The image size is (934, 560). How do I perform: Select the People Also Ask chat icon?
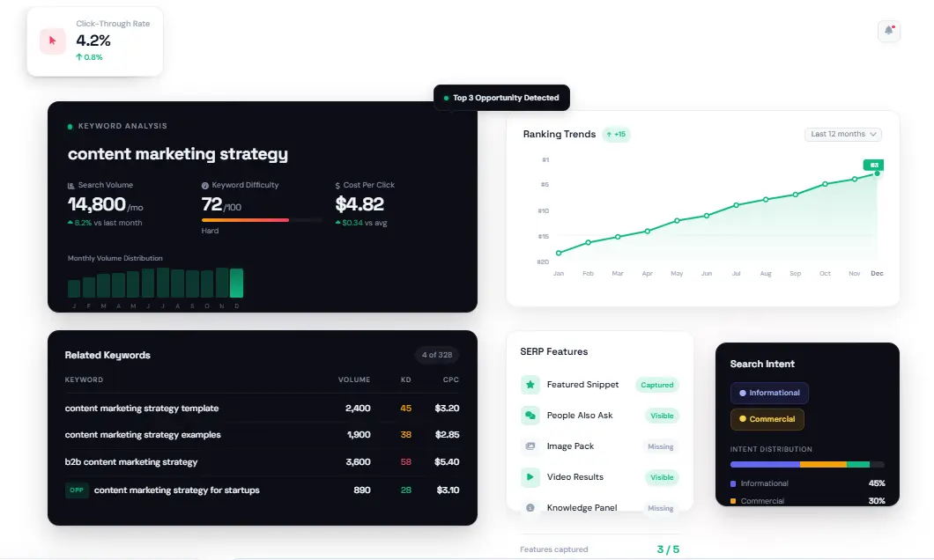pyautogui.click(x=530, y=415)
